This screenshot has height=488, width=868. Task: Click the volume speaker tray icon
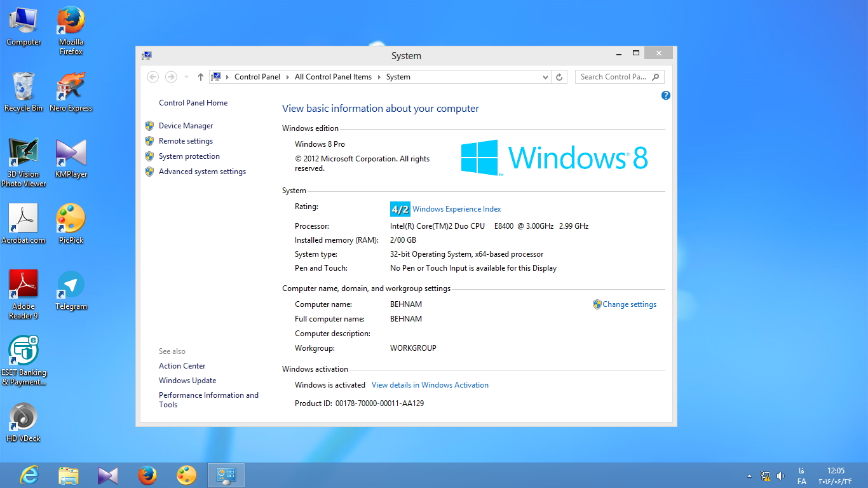pos(780,475)
